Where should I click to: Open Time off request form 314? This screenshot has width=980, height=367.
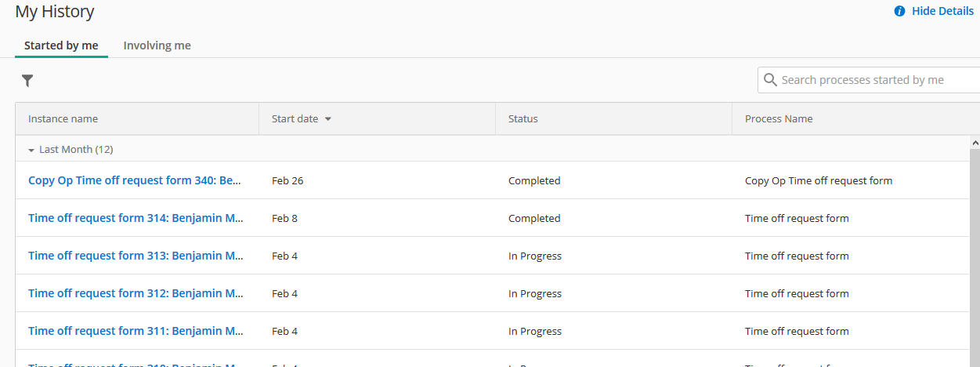tap(136, 218)
